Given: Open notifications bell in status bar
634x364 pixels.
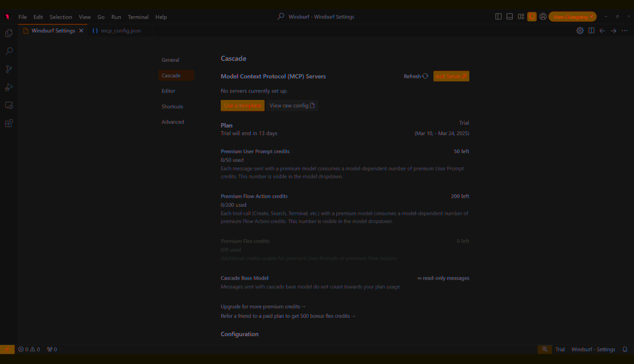Looking at the screenshot, I should [625, 349].
